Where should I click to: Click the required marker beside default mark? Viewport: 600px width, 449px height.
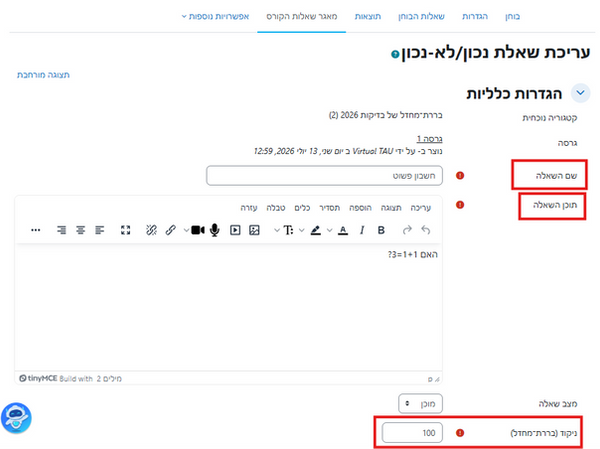pyautogui.click(x=460, y=433)
